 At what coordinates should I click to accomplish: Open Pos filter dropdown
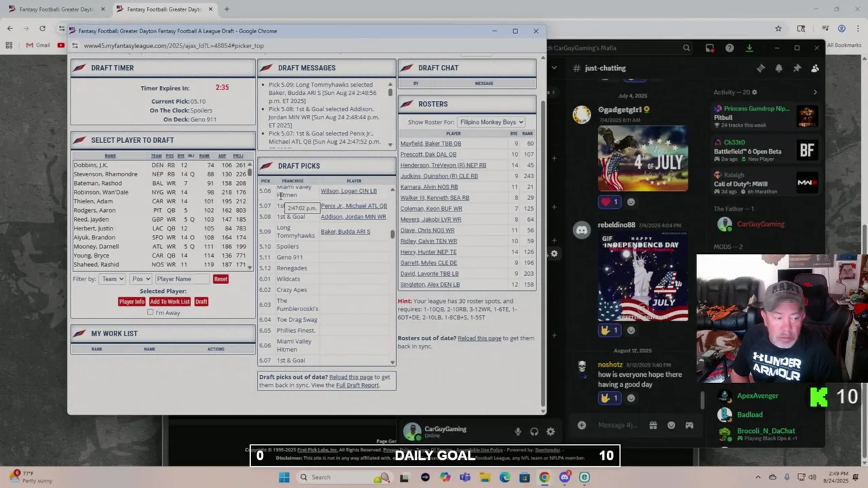[140, 279]
